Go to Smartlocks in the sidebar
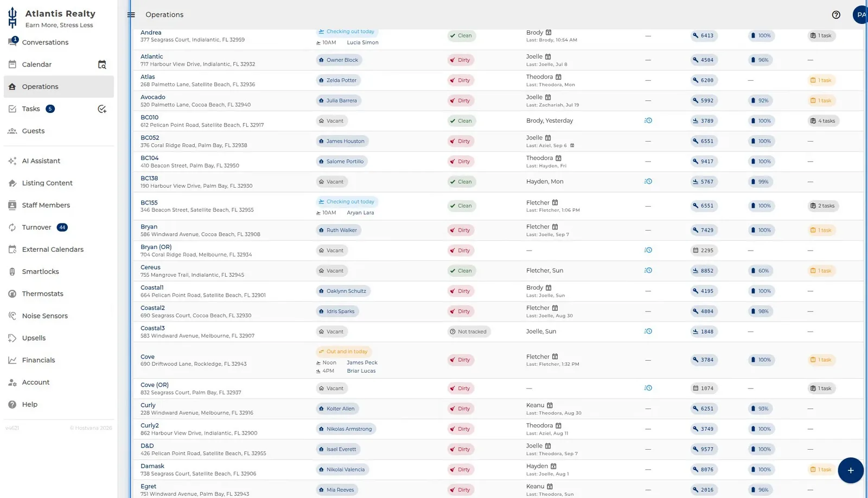 click(x=40, y=272)
